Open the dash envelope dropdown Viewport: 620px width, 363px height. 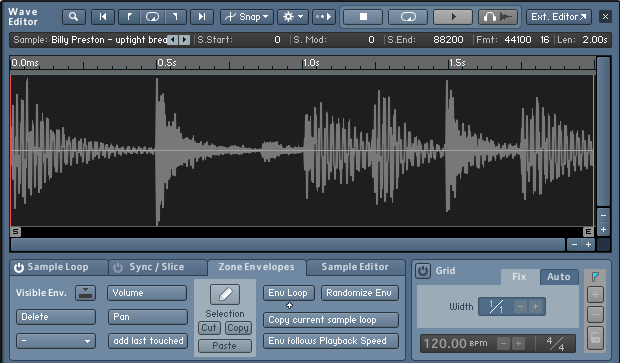point(56,341)
